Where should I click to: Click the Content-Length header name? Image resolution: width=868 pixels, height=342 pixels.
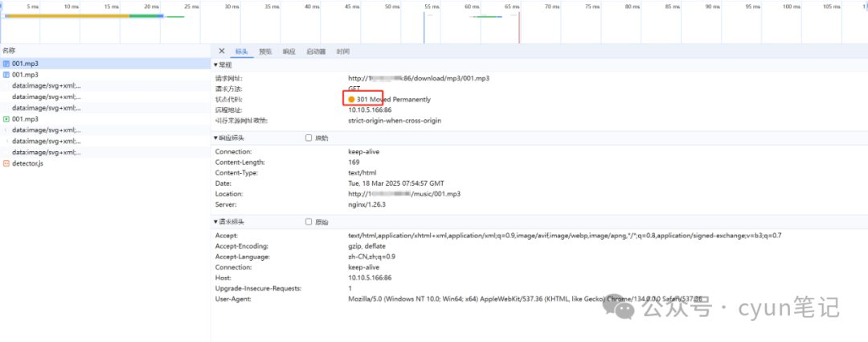pyautogui.click(x=240, y=163)
